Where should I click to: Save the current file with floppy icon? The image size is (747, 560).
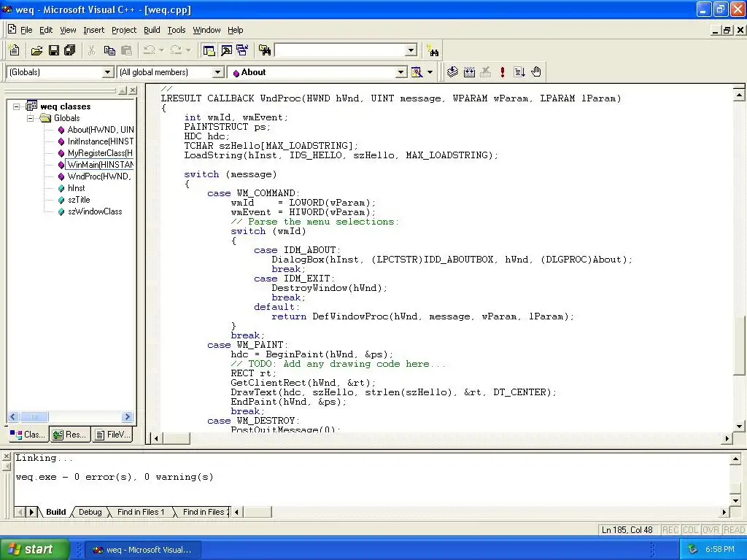54,50
